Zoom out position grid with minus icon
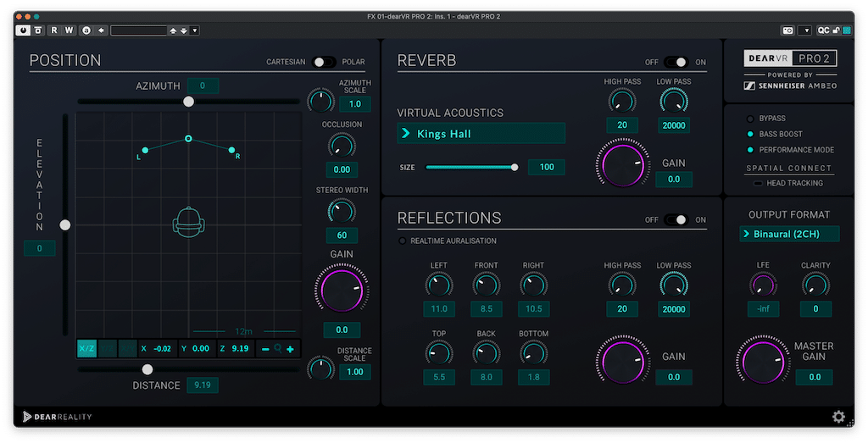The height and width of the screenshot is (443, 868). click(x=265, y=349)
